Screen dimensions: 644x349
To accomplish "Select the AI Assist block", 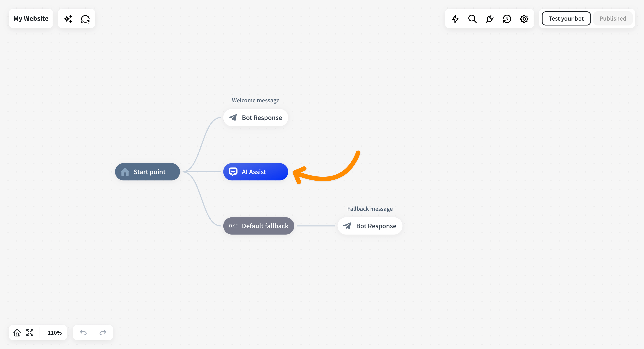I will click(x=255, y=172).
